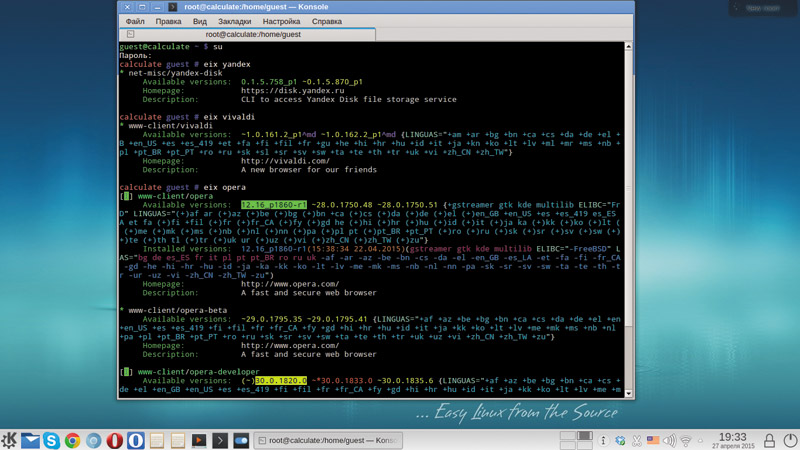Click Konsole task button in taskbar
The image size is (800, 450).
tap(328, 440)
